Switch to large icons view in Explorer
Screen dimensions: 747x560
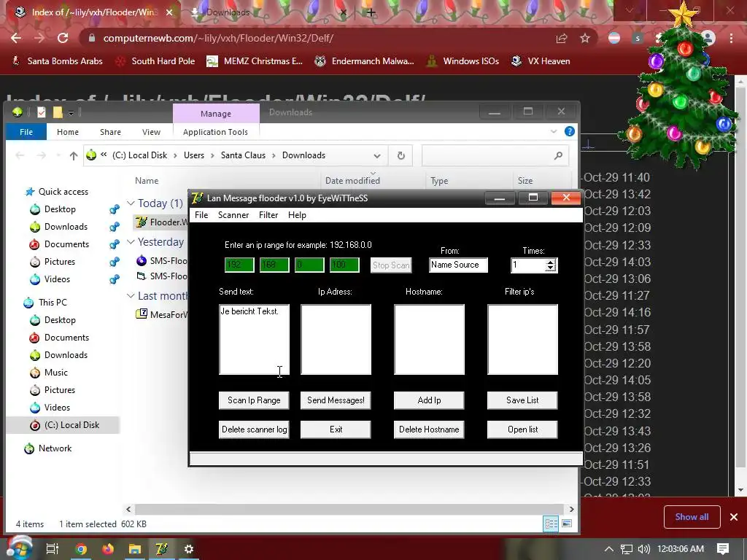coord(567,524)
